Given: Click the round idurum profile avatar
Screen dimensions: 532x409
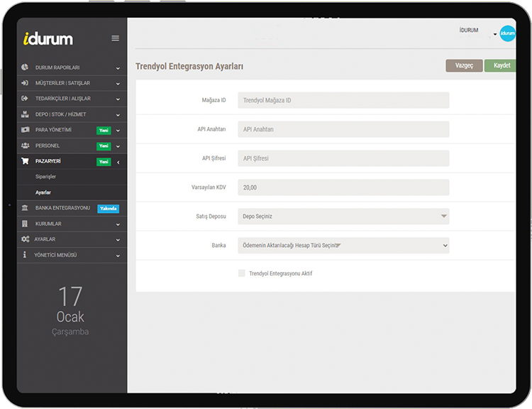Looking at the screenshot, I should (508, 33).
